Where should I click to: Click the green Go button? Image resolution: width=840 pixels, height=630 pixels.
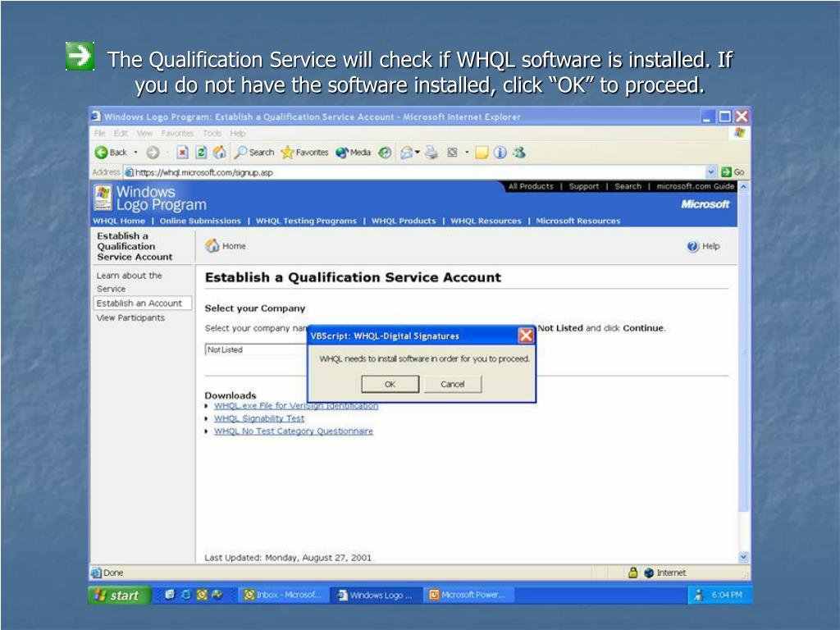[733, 172]
